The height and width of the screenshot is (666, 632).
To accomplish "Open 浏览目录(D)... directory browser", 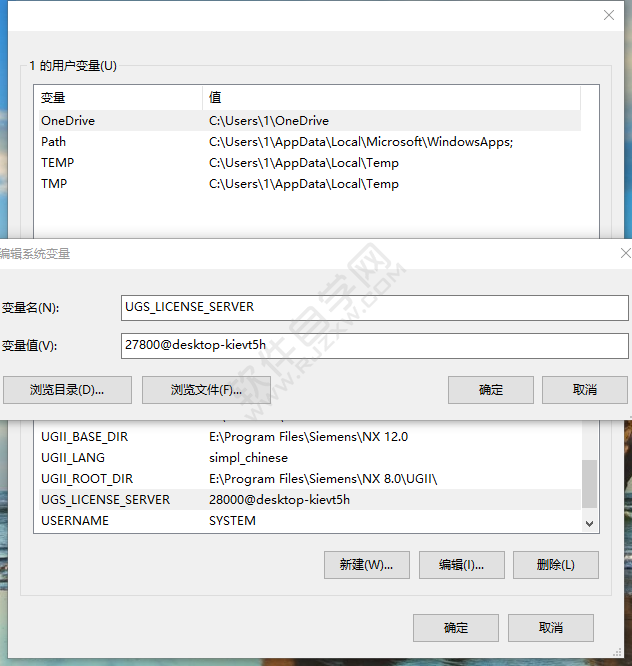I will coord(67,390).
